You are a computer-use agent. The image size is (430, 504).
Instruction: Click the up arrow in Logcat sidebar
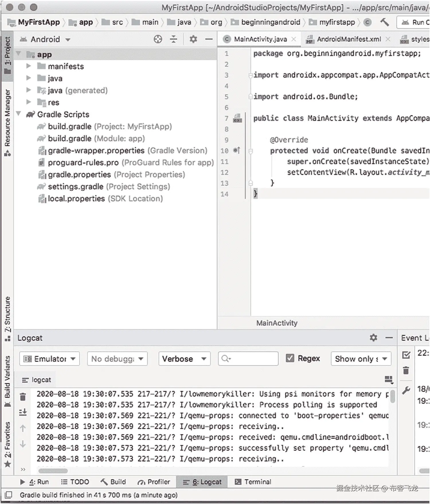[23, 428]
